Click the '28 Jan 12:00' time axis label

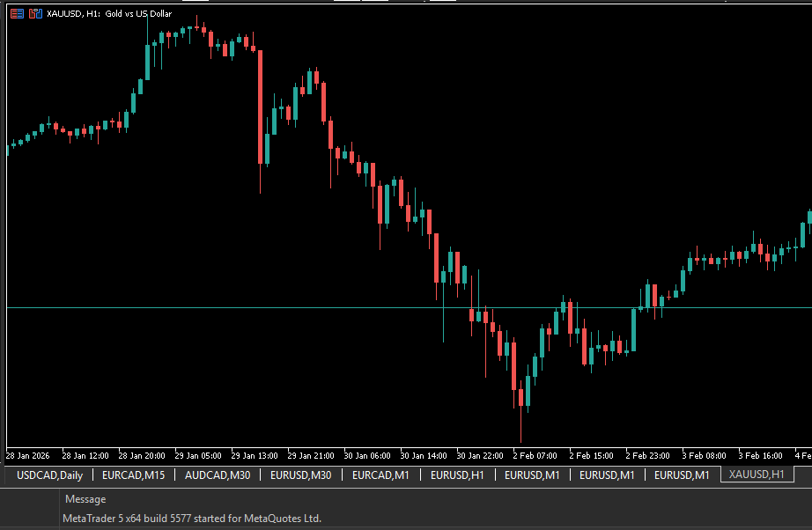click(x=85, y=455)
